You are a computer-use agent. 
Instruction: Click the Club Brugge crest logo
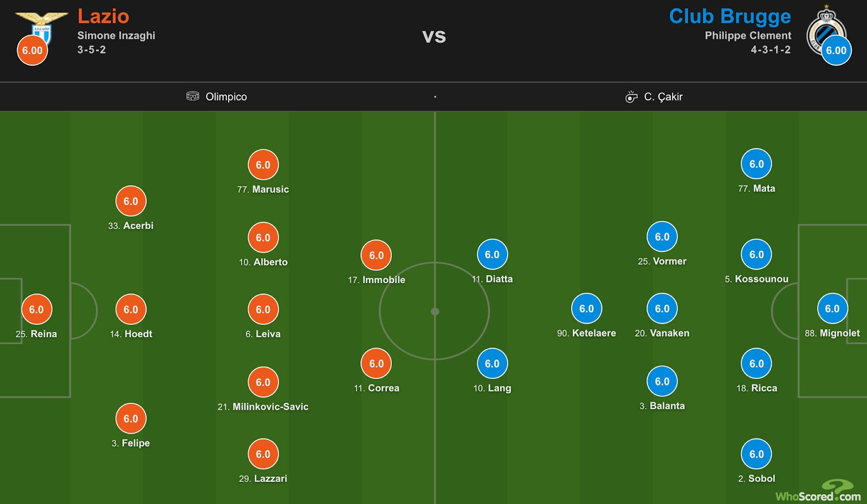tap(826, 30)
